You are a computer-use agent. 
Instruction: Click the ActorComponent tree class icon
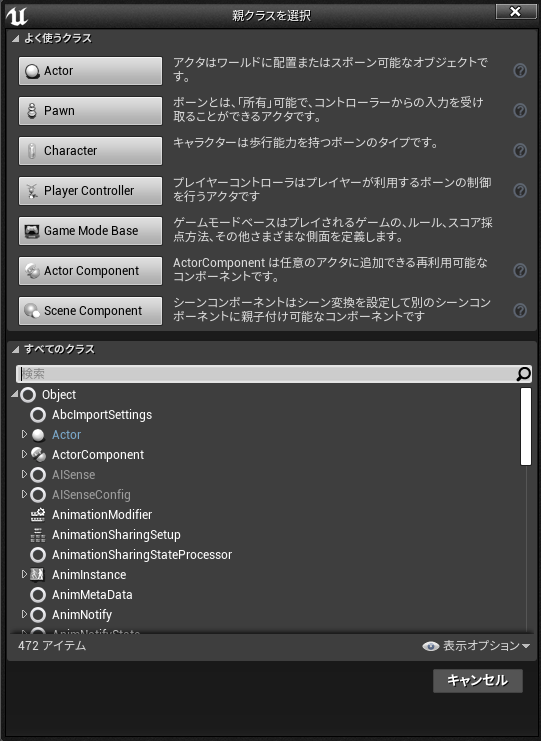(38, 455)
